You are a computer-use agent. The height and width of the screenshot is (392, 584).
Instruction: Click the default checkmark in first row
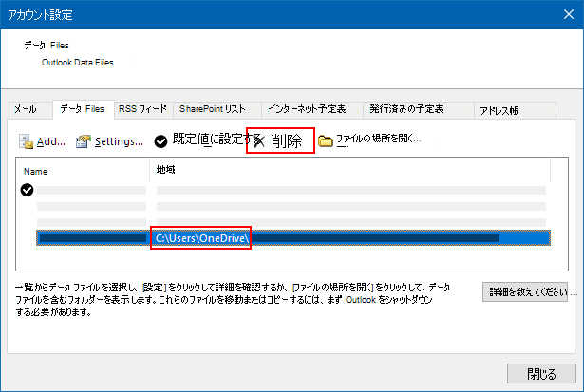[x=27, y=190]
